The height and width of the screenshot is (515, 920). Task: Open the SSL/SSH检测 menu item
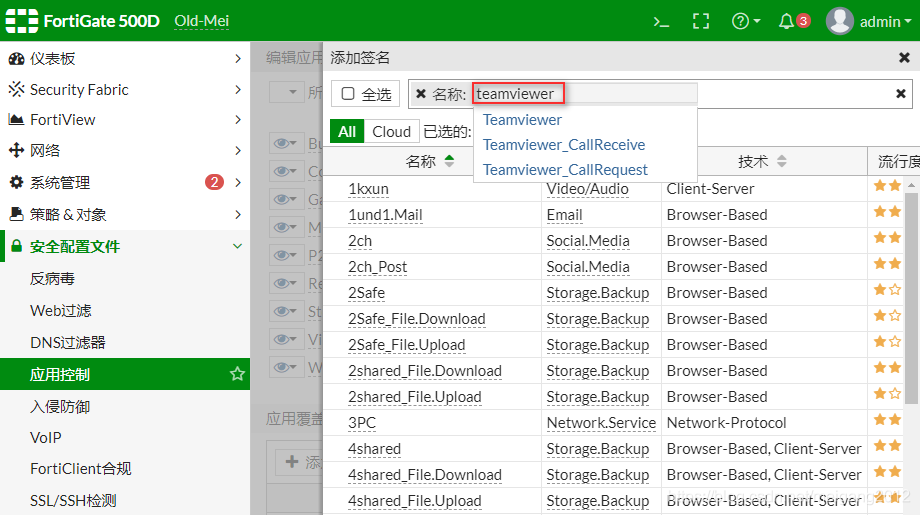pyautogui.click(x=73, y=501)
